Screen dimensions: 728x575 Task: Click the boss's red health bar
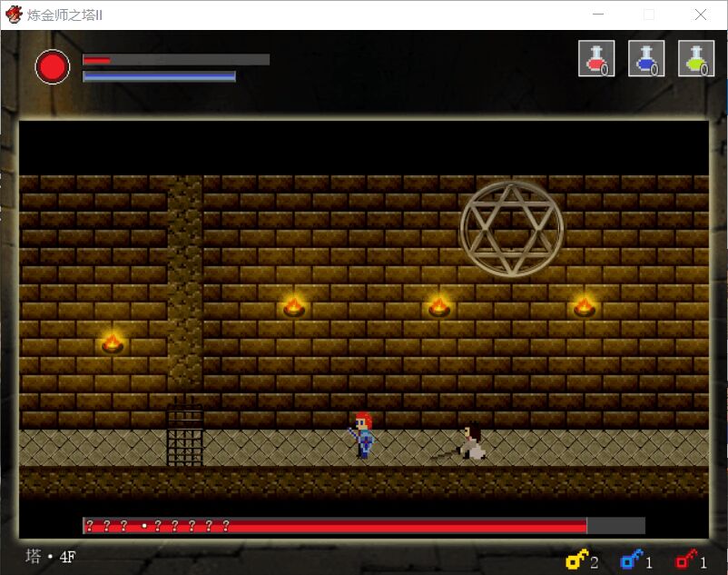[x=363, y=526]
